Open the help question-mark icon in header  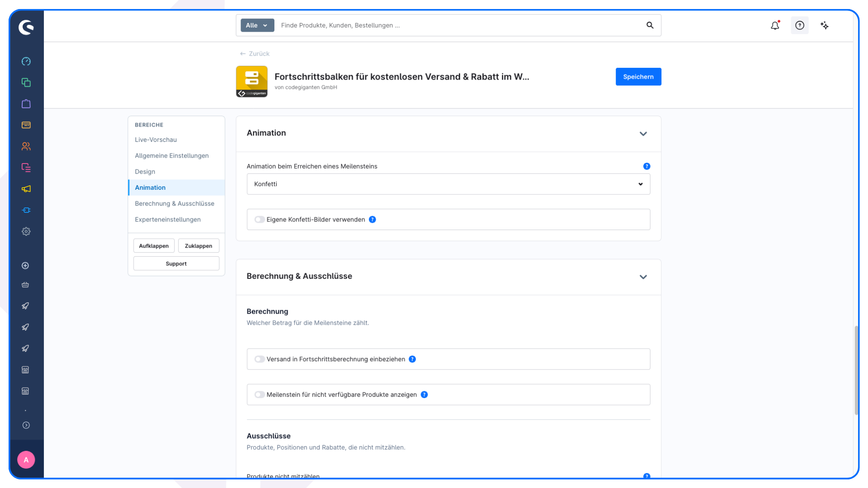(x=800, y=25)
